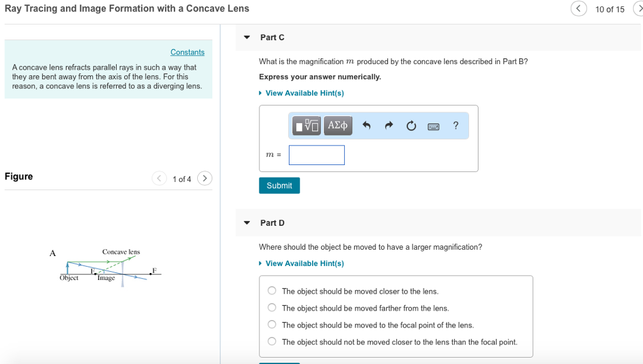Click the question mark help icon
Image resolution: width=643 pixels, height=364 pixels.
(456, 126)
